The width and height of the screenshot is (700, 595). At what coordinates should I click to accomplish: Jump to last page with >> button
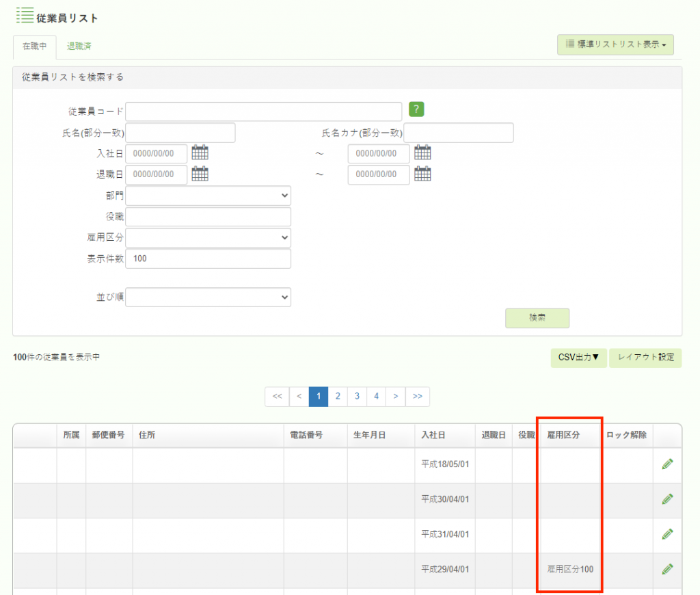(418, 397)
